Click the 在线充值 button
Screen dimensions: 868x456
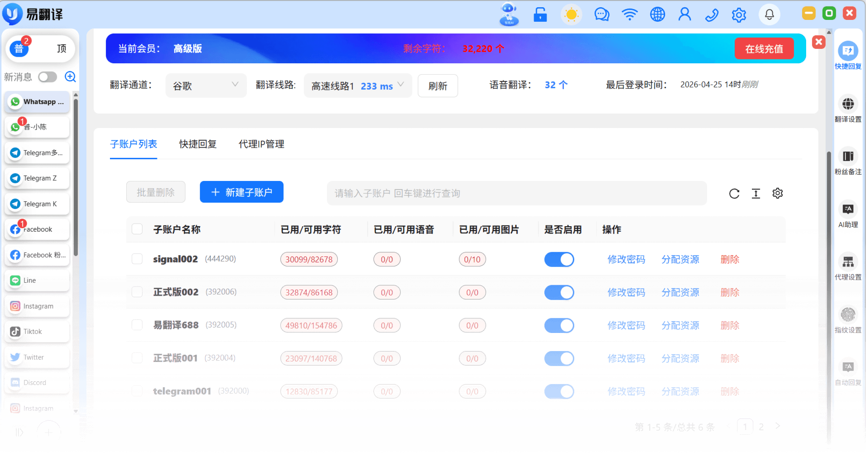click(764, 49)
